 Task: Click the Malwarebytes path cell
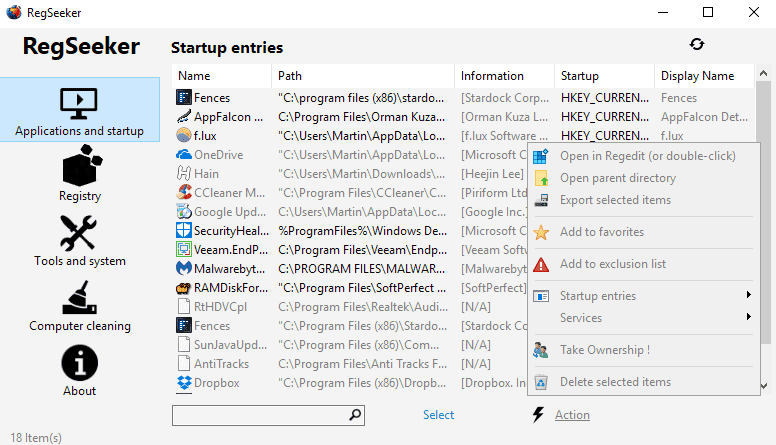tap(361, 269)
